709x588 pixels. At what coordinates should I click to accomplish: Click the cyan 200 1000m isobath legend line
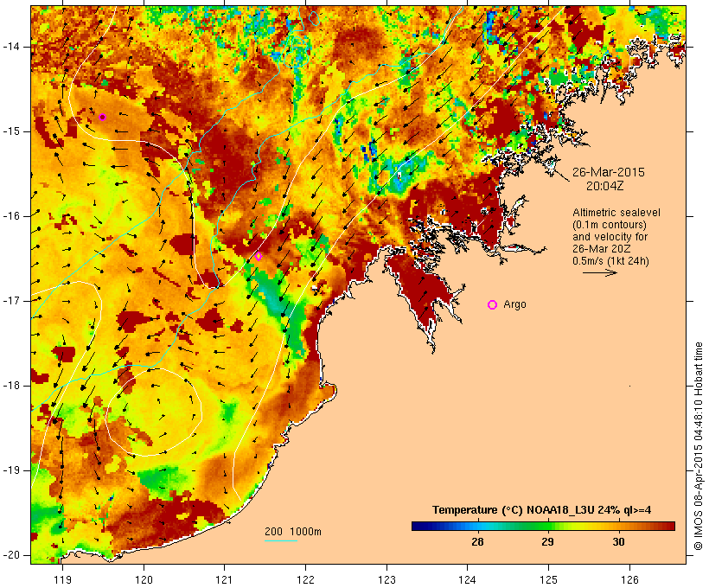[281, 540]
